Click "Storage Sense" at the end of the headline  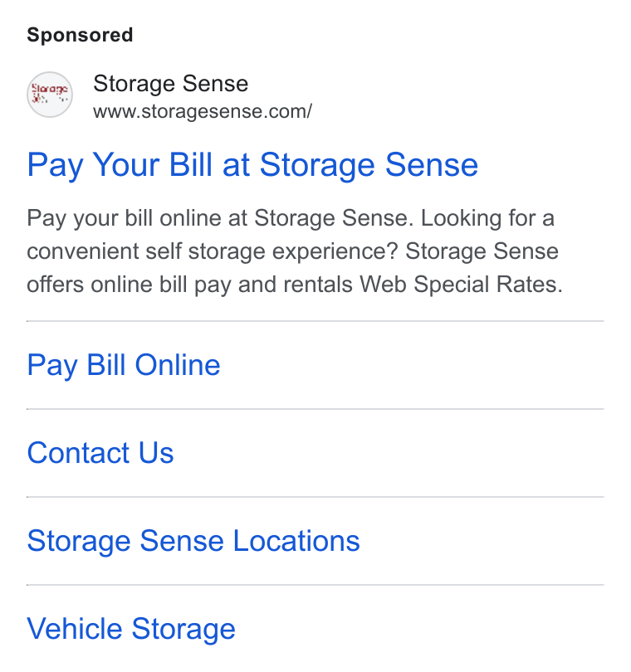(369, 165)
